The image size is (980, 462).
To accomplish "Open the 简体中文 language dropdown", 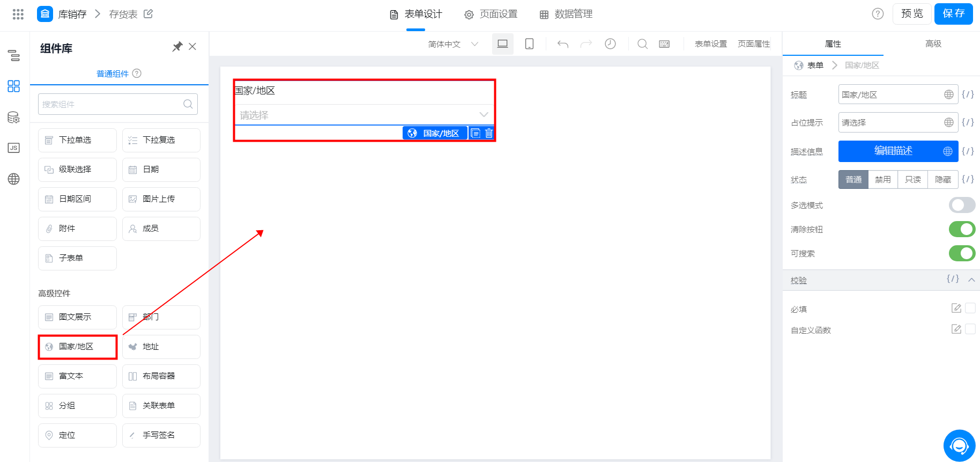I will [x=453, y=44].
